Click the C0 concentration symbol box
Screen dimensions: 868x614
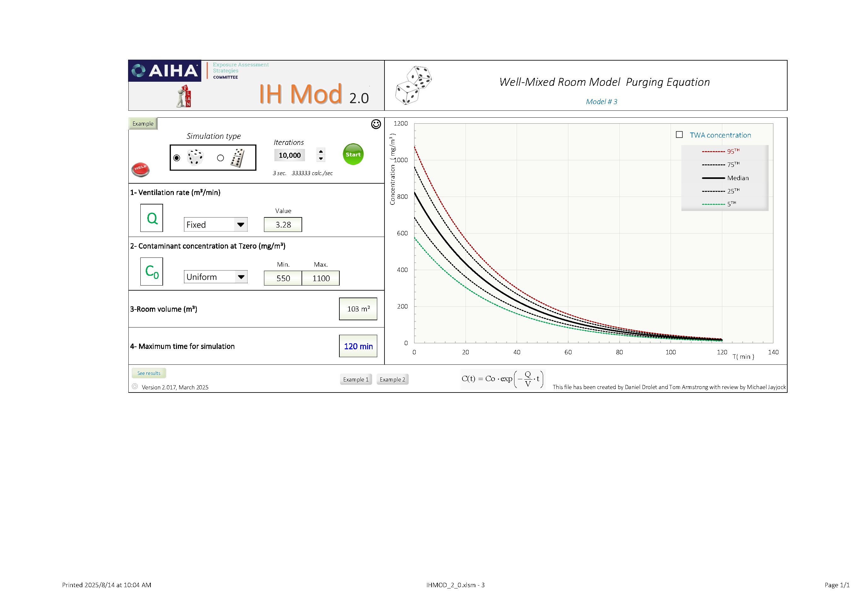pos(152,271)
